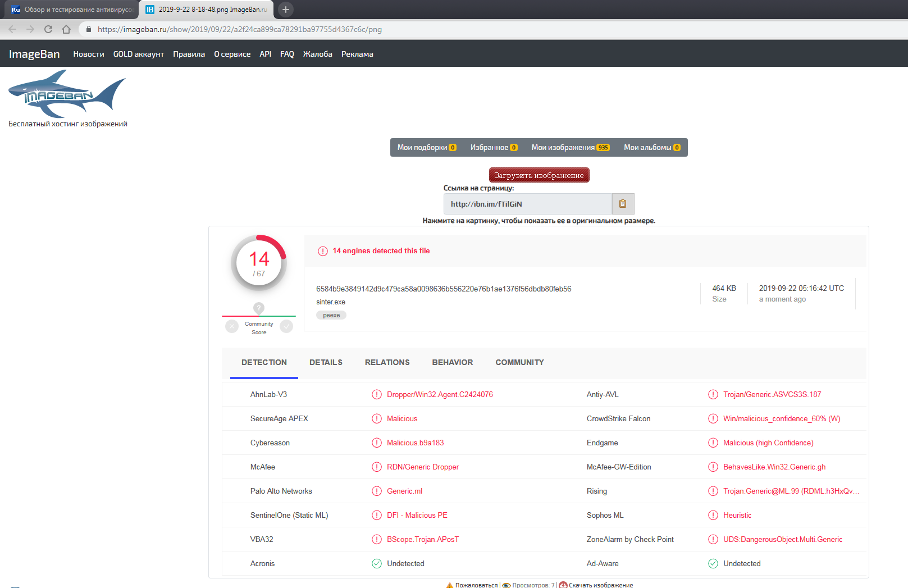Open the RELATIONS tab
Viewport: 908px width, 588px height.
tap(387, 362)
